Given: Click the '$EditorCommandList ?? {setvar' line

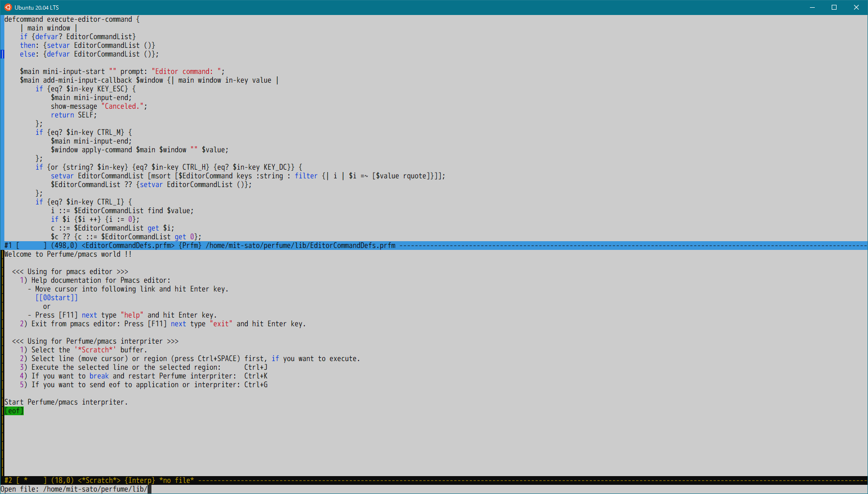Looking at the screenshot, I should coord(151,185).
